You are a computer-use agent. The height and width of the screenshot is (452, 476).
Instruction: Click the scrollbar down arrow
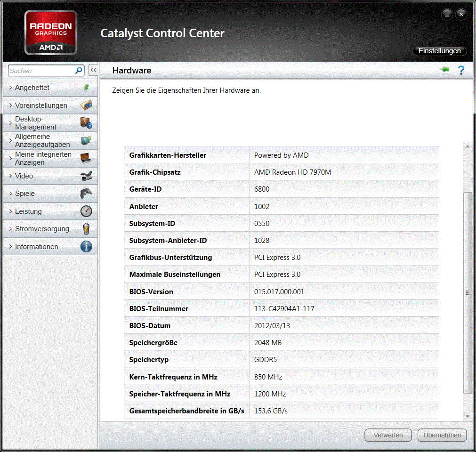tap(468, 416)
